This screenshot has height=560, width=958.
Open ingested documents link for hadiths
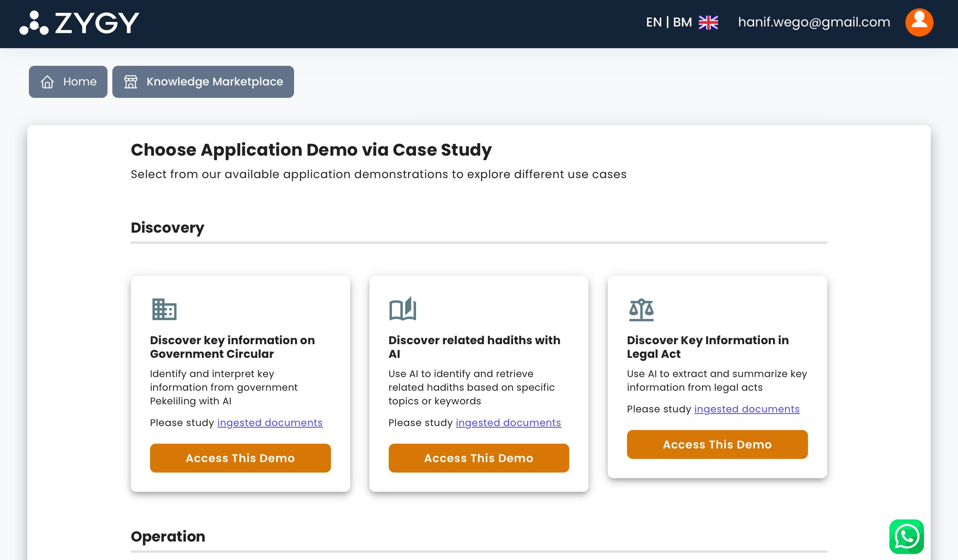508,423
